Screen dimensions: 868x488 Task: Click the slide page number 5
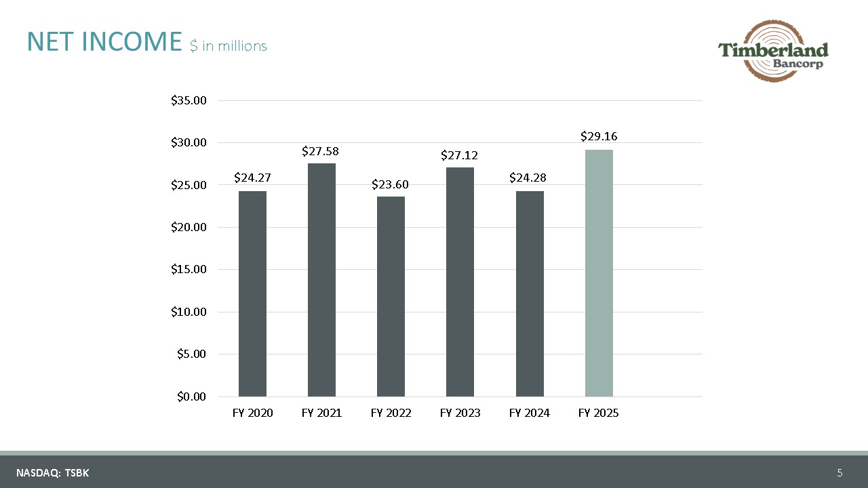coord(840,473)
